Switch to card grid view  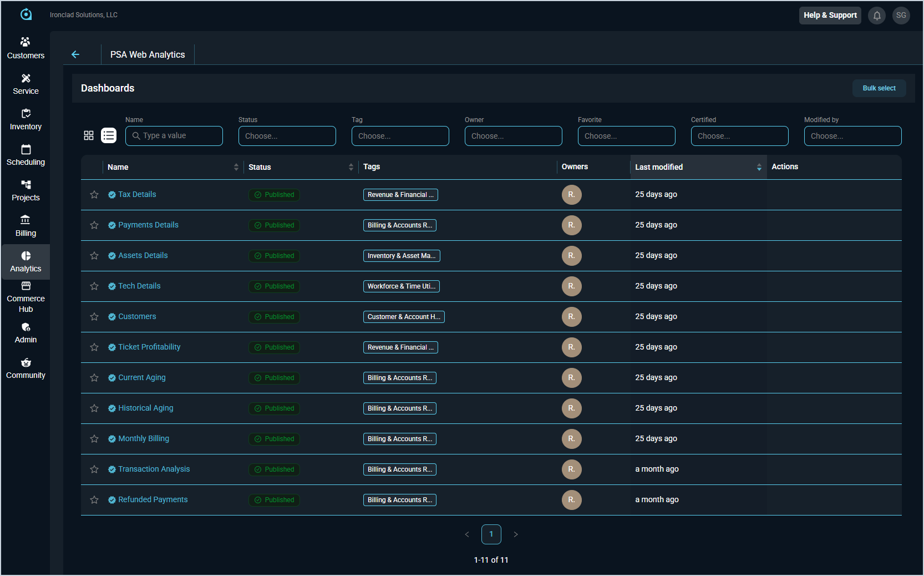89,135
